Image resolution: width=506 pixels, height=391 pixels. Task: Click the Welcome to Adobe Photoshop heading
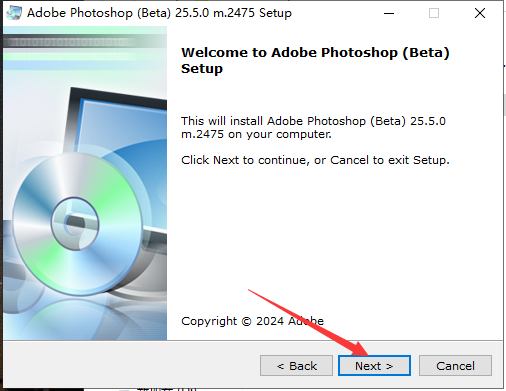coord(315,60)
